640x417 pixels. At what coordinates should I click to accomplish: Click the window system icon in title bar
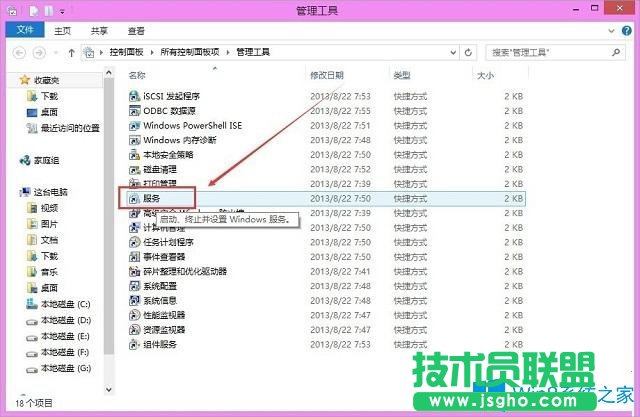(x=12, y=11)
